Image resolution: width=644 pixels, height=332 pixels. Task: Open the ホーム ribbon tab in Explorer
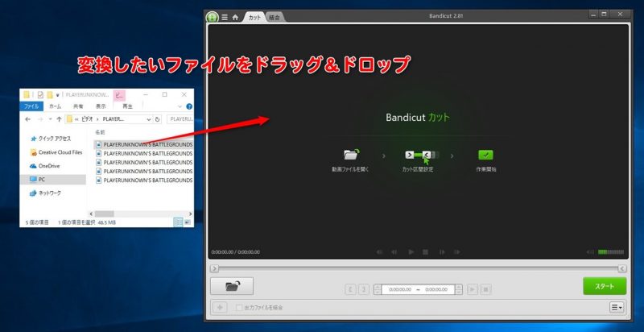(55, 106)
